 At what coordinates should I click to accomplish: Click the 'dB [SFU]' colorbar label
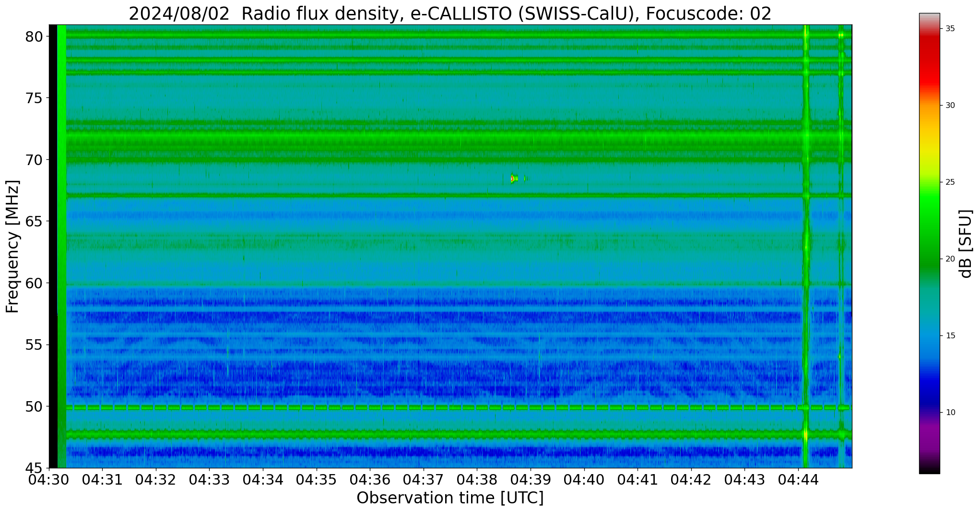(x=966, y=243)
